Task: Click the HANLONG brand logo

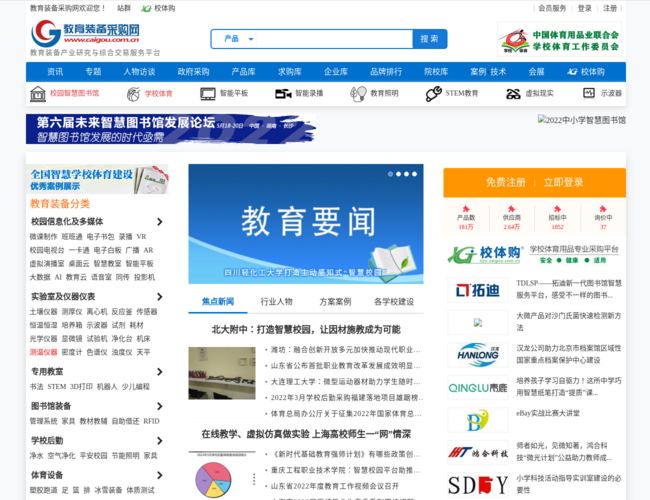Action: pyautogui.click(x=478, y=355)
